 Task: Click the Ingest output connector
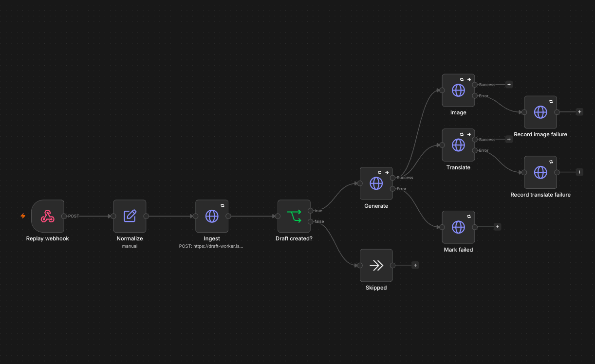[x=228, y=216]
